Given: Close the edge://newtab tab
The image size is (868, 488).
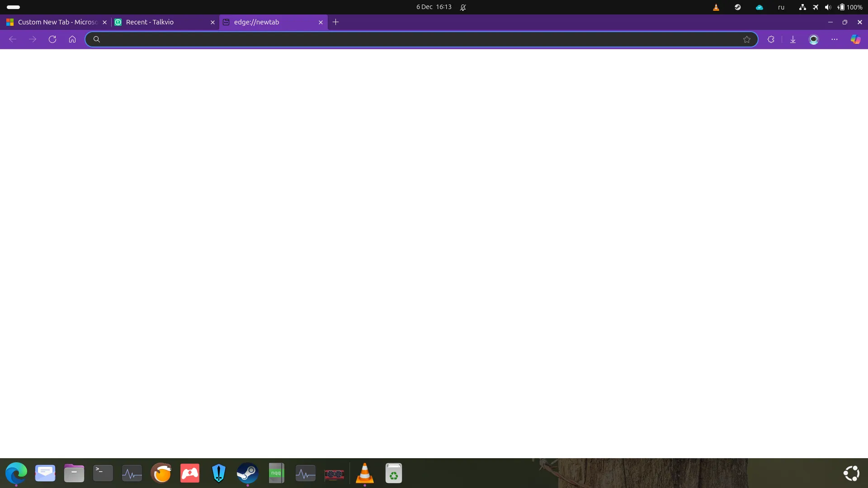Looking at the screenshot, I should 321,22.
